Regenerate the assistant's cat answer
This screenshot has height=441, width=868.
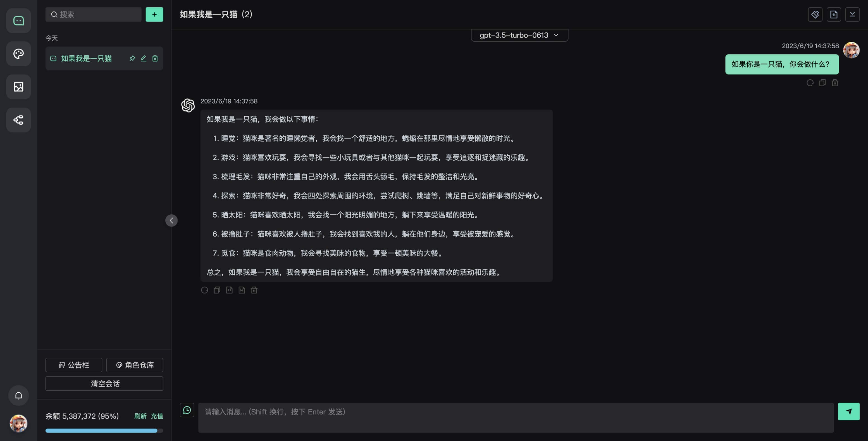(204, 290)
